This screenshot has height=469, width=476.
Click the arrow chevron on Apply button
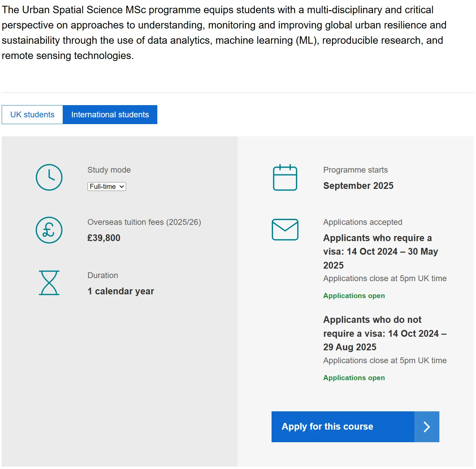427,427
